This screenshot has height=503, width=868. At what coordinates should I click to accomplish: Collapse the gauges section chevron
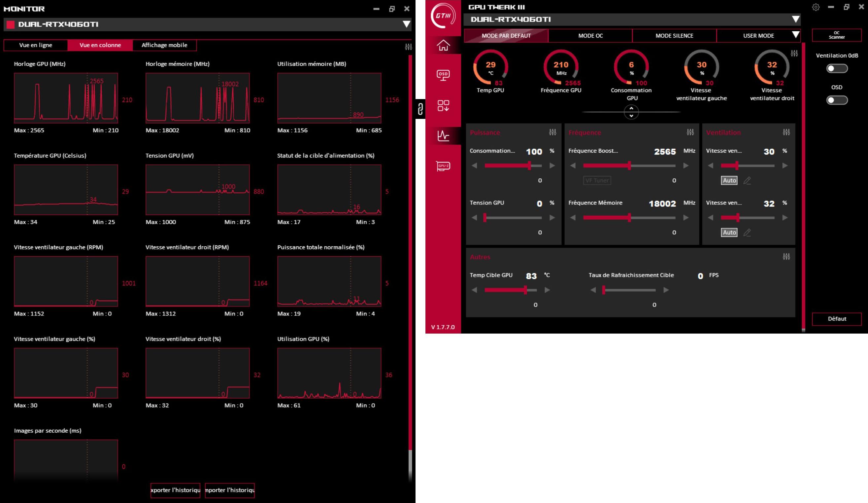point(631,112)
